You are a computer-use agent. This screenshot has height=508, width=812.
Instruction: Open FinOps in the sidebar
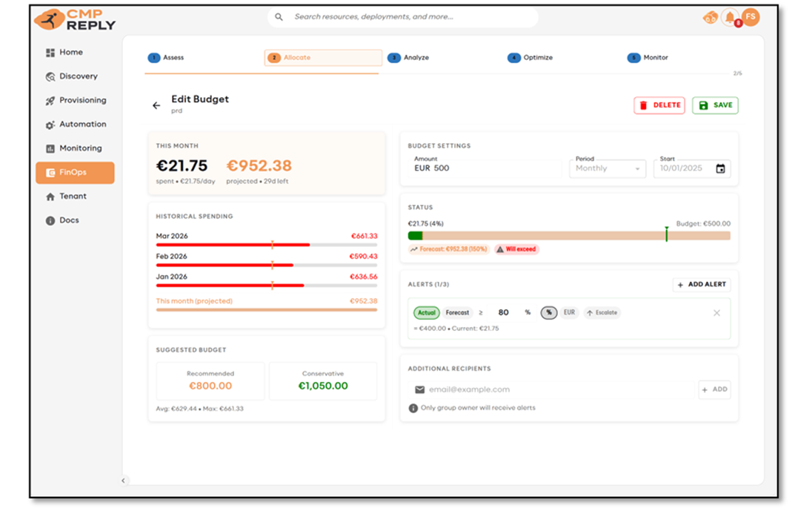click(x=75, y=173)
